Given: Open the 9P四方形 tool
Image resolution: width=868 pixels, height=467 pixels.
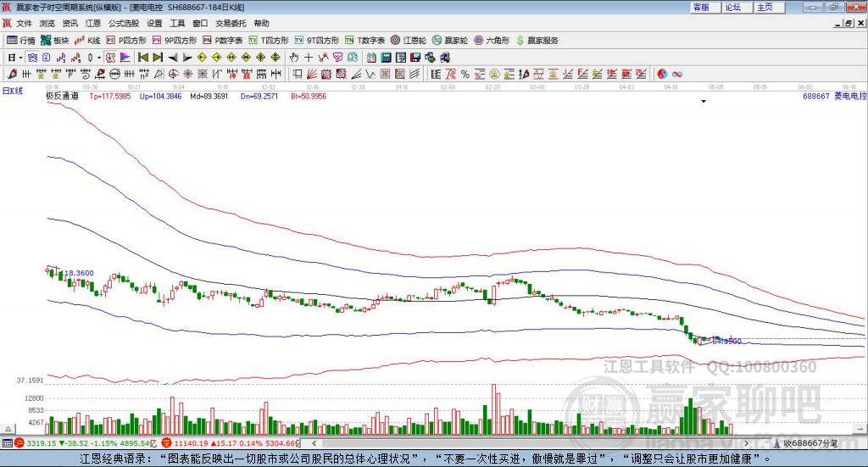Looking at the screenshot, I should tap(175, 41).
